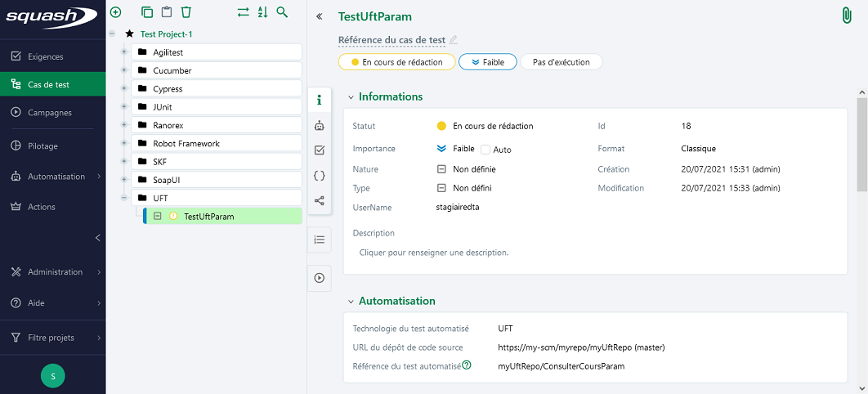Click the trash delete icon
Screen dimensions: 868x394
pos(186,12)
